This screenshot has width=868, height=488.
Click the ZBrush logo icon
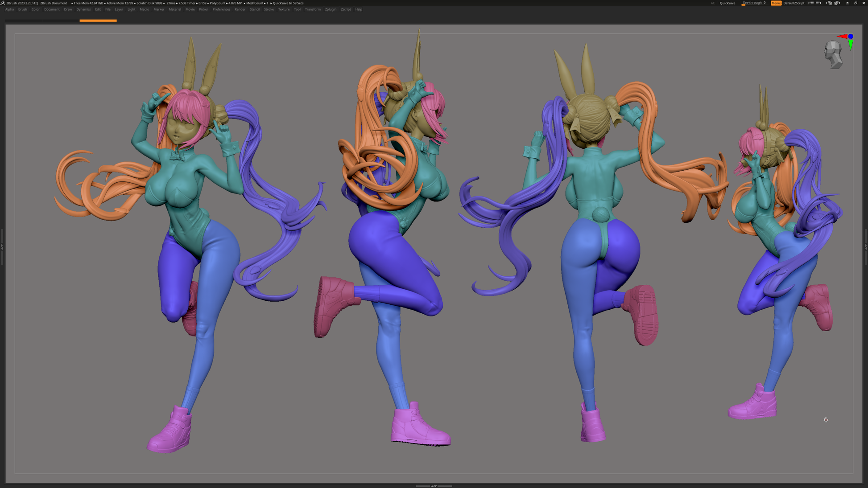coord(3,3)
